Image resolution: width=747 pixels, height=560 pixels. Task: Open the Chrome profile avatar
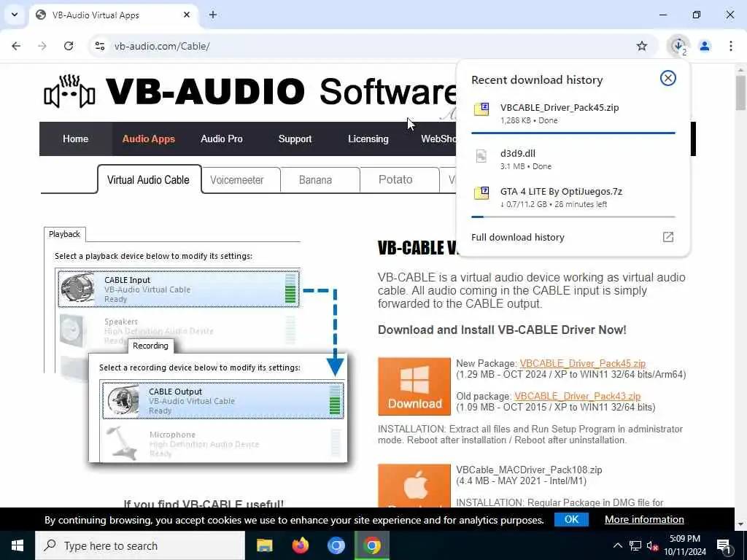[x=705, y=46]
